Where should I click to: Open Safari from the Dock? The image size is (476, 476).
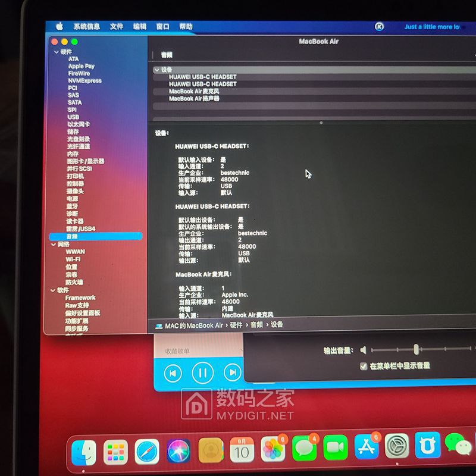tap(147, 452)
